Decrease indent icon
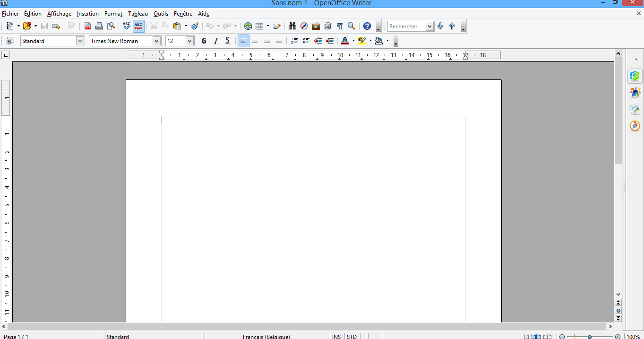This screenshot has width=644, height=339. [318, 41]
